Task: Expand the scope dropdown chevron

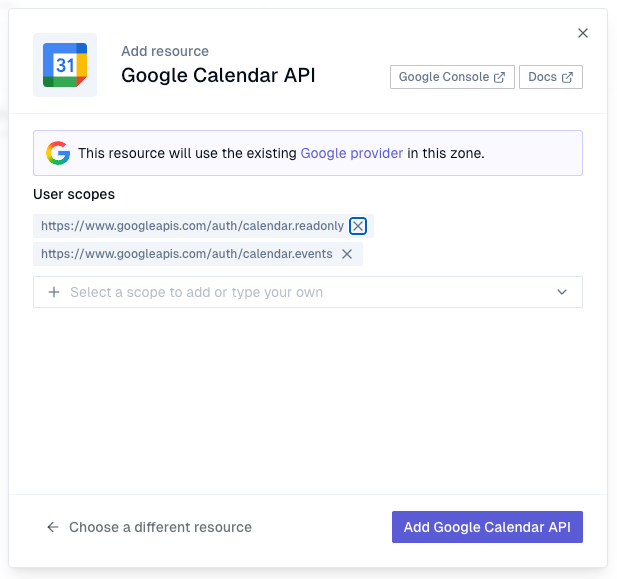Action: tap(562, 292)
